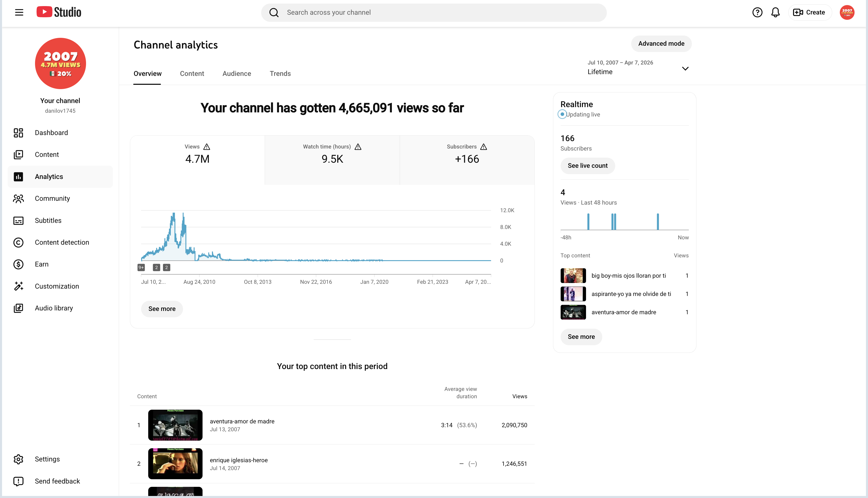This screenshot has height=498, width=868.
Task: Open Content detection in the sidebar
Action: click(60, 242)
